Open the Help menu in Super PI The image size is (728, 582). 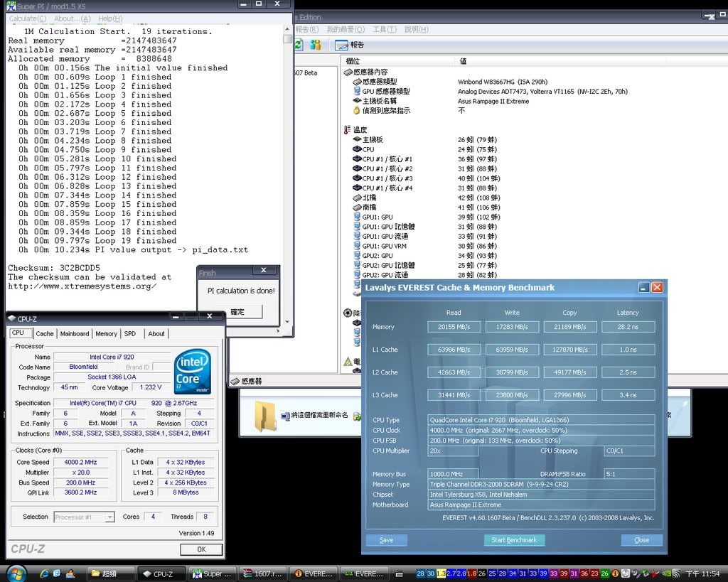pyautogui.click(x=110, y=18)
